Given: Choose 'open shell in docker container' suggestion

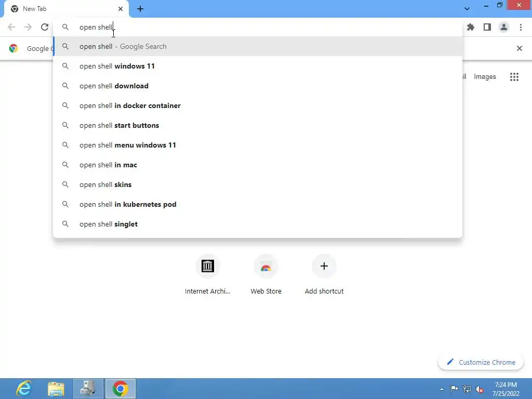Looking at the screenshot, I should tap(258, 105).
